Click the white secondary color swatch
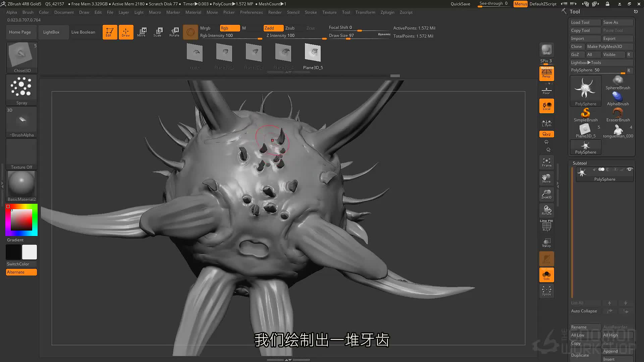The height and width of the screenshot is (362, 644). [30, 252]
